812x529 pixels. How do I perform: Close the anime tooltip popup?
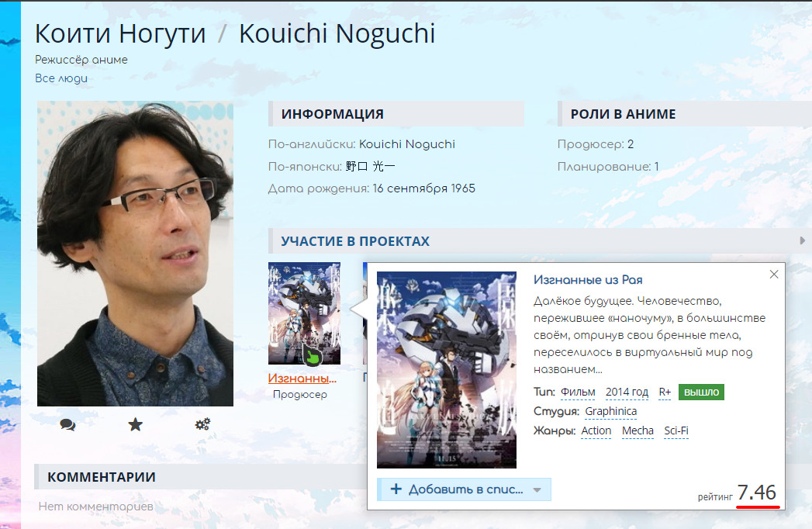[x=773, y=275]
